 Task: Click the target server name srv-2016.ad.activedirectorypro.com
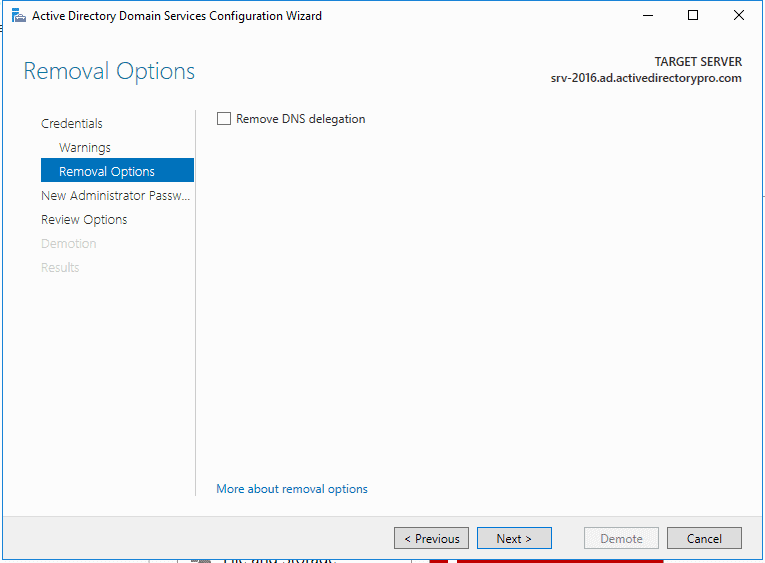click(x=646, y=78)
